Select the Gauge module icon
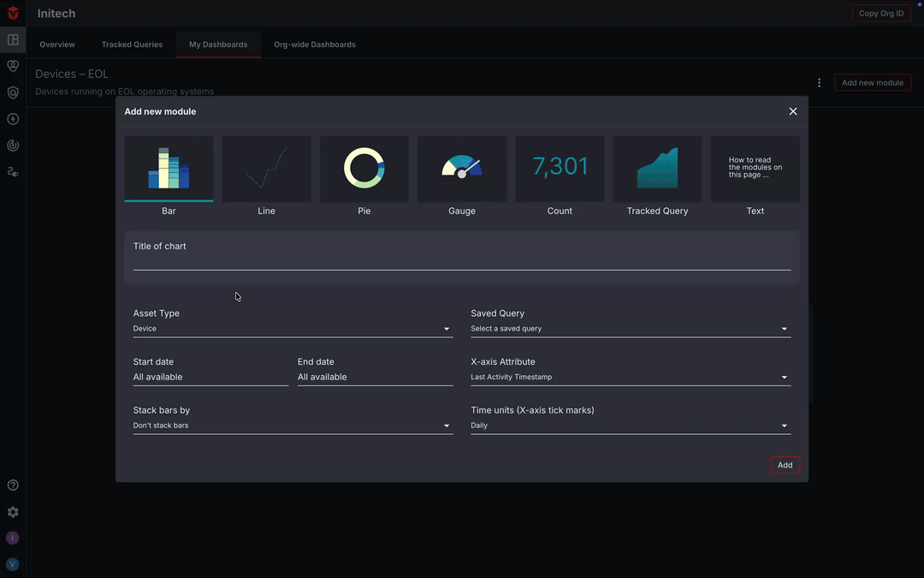 pos(461,169)
